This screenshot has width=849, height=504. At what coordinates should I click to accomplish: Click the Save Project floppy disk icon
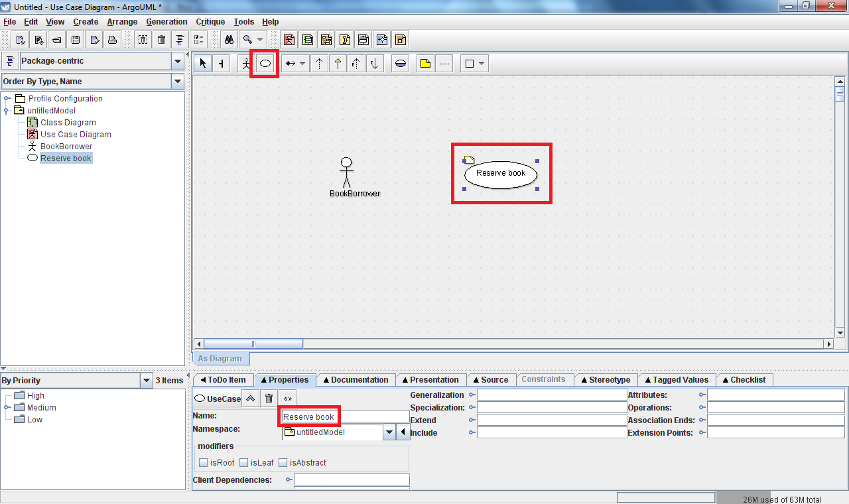pos(76,40)
